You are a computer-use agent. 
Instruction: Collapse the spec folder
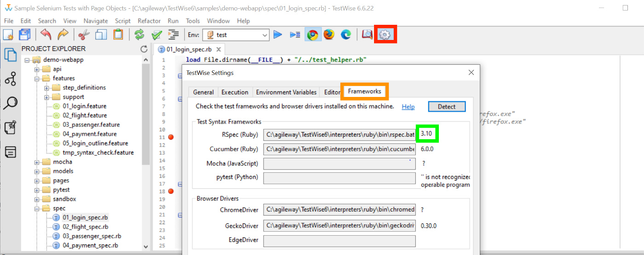coord(37,209)
